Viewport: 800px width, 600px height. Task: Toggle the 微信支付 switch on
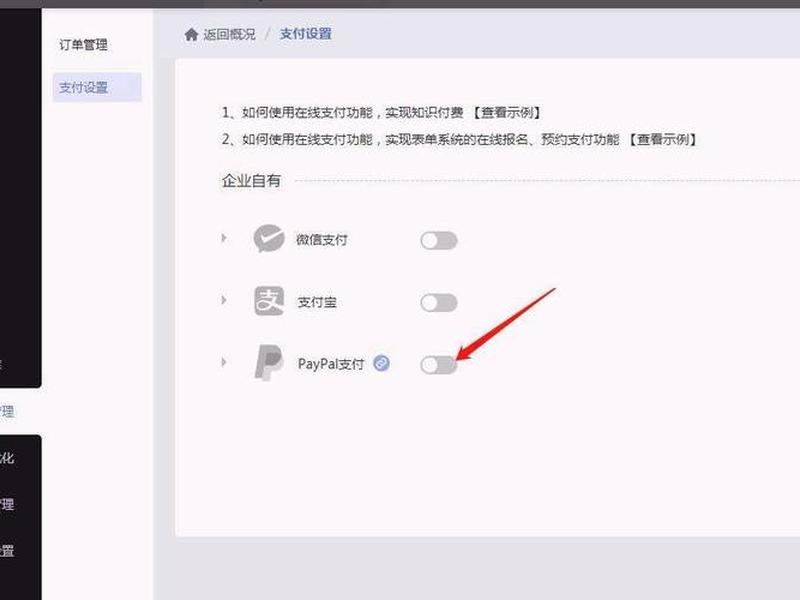point(439,240)
